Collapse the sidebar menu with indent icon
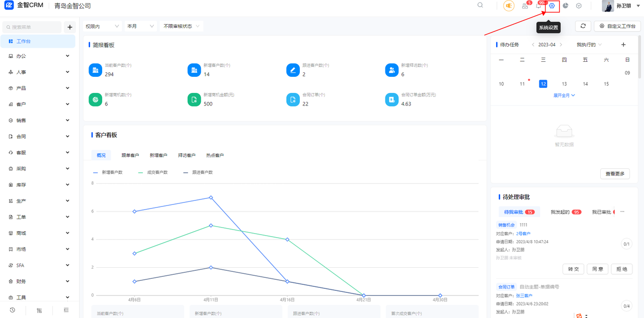This screenshot has height=318, width=644. (x=66, y=310)
